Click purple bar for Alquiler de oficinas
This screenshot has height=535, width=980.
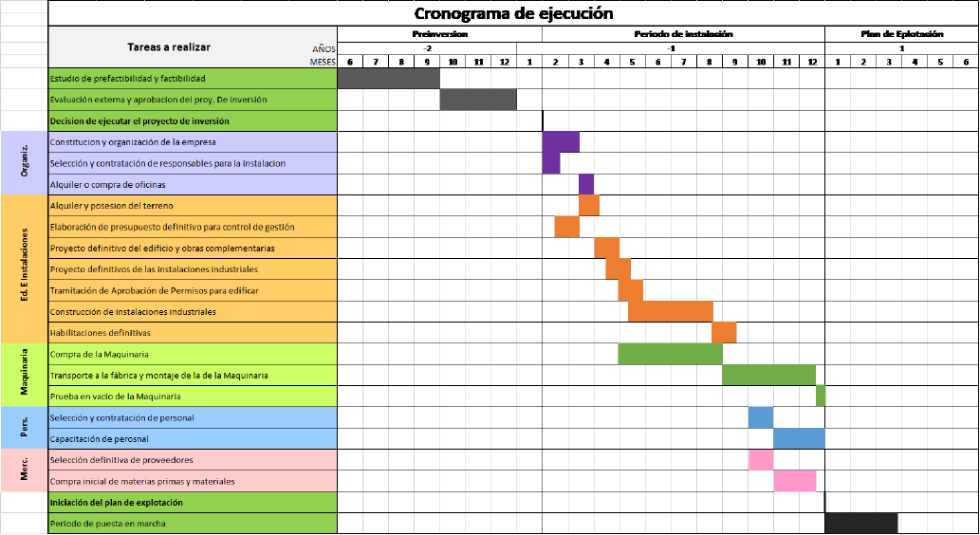pos(586,184)
